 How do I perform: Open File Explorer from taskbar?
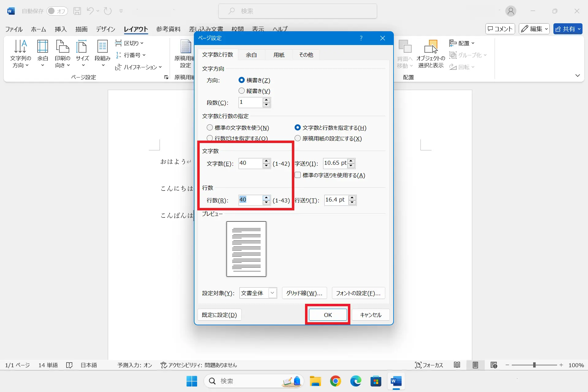coord(315,381)
